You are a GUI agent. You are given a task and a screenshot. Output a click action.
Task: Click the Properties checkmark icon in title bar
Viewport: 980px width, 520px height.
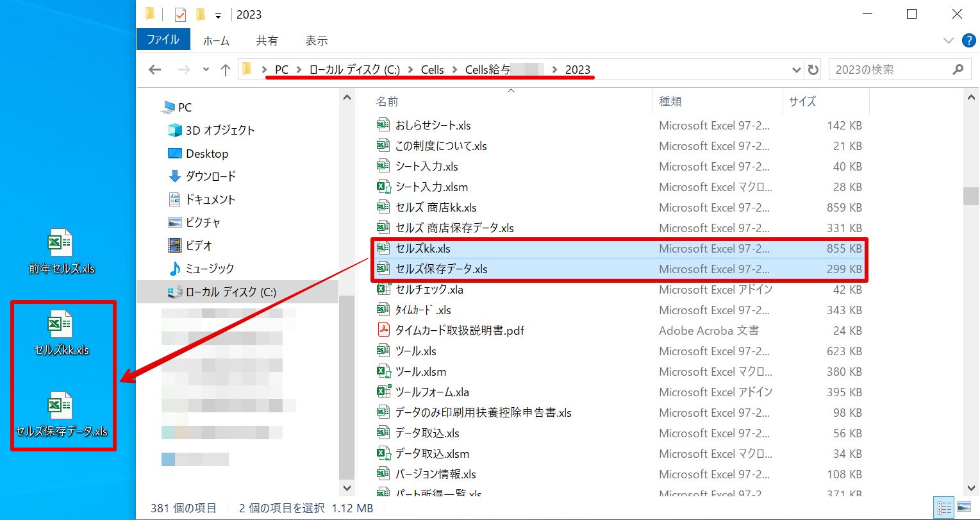(180, 15)
